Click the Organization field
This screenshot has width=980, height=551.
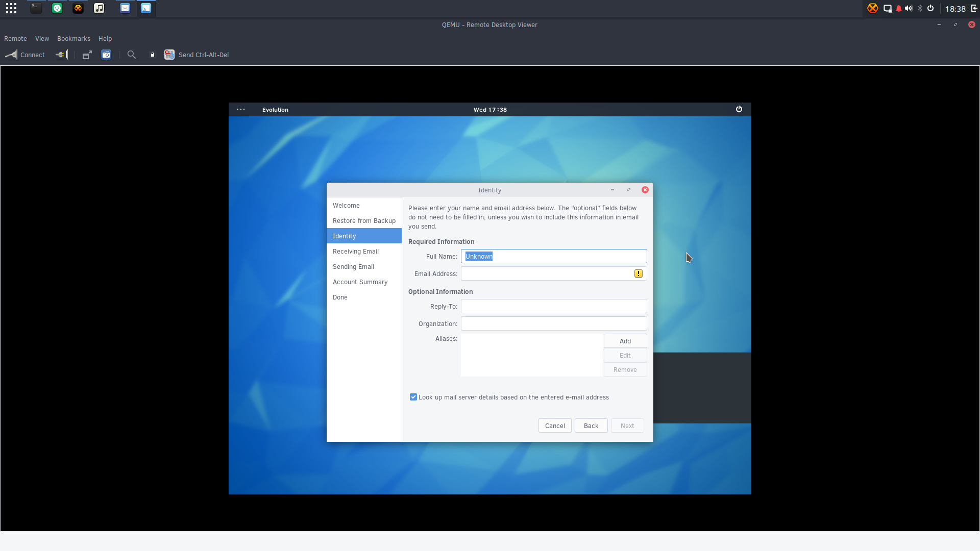coord(554,323)
